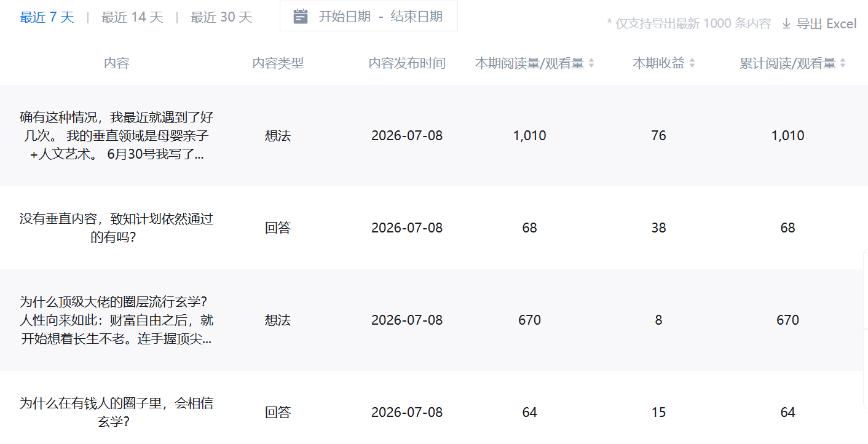Click the 内容发布时间 column header

[x=407, y=63]
